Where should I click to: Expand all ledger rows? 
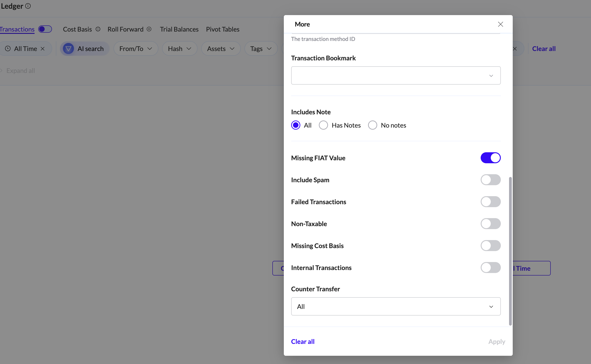pos(20,71)
